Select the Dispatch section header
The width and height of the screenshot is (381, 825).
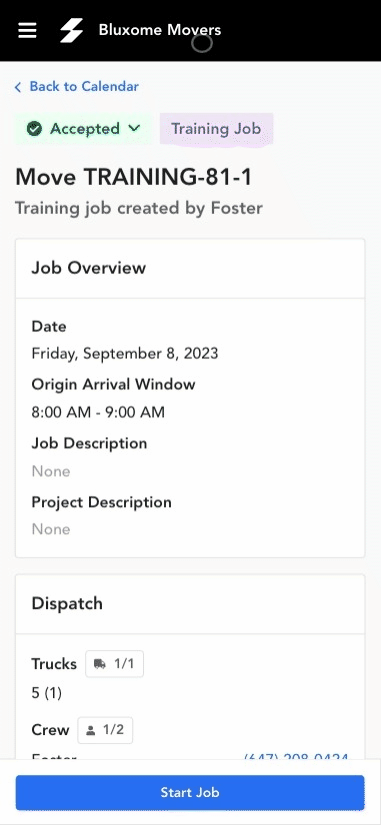click(190, 604)
